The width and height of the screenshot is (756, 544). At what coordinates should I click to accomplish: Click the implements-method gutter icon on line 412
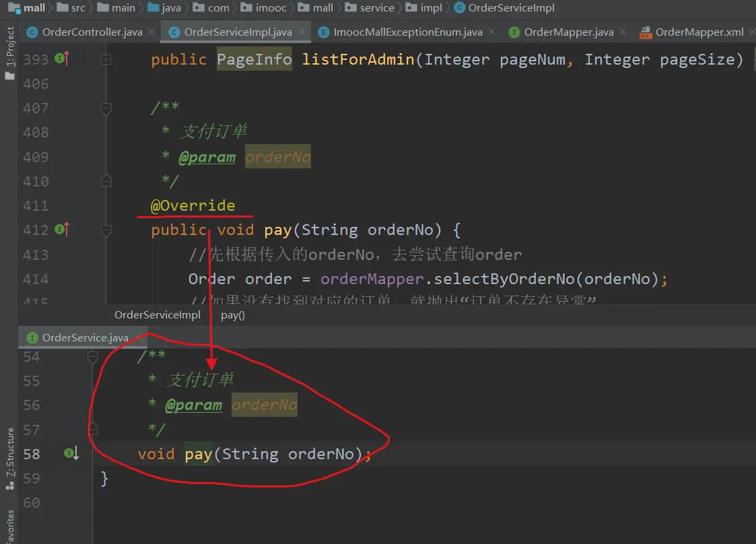coord(62,229)
